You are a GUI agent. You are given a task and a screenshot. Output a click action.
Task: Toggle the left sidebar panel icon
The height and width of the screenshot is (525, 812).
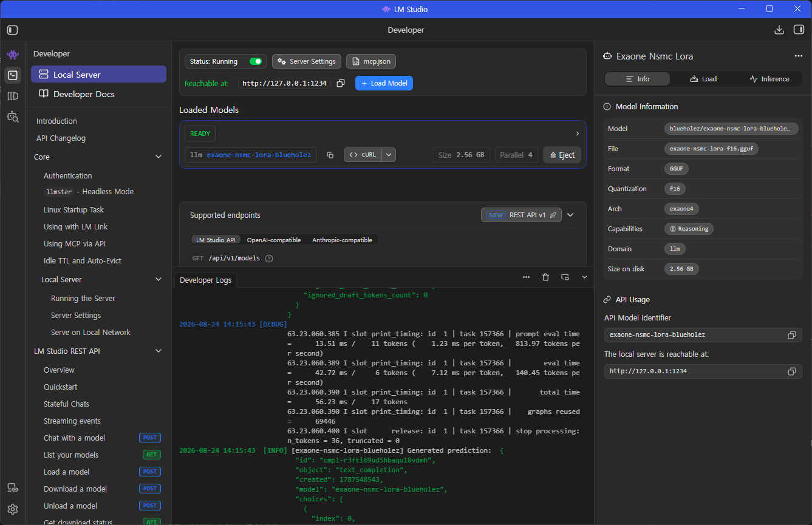[x=13, y=30]
